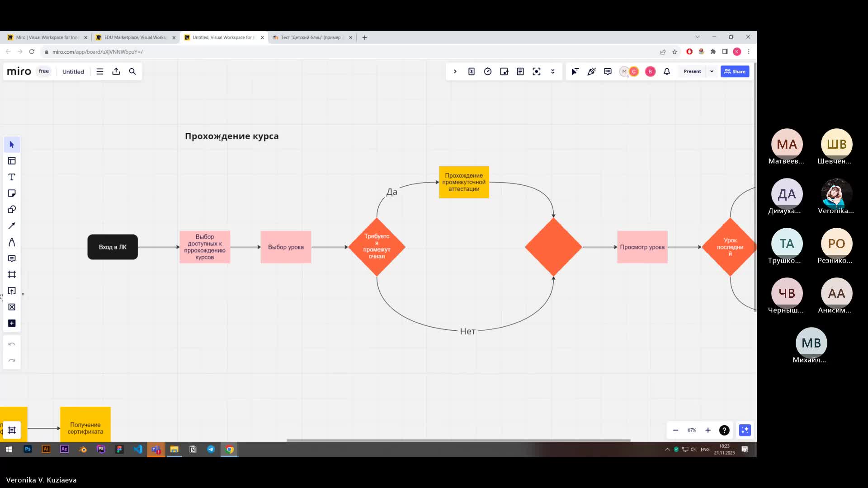868x488 pixels.
Task: Zoom in with the plus button
Action: [x=708, y=430]
